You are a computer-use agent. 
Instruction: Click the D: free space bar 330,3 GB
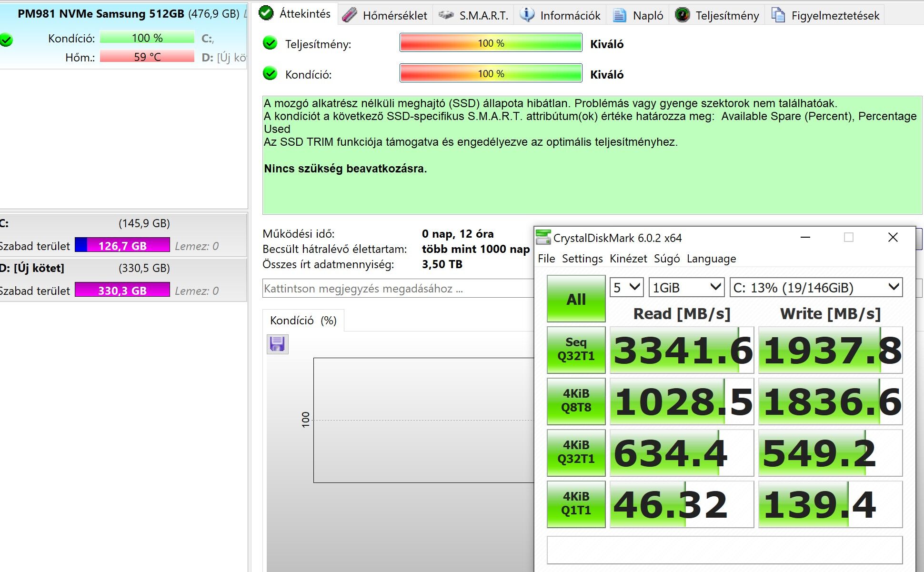pyautogui.click(x=122, y=290)
